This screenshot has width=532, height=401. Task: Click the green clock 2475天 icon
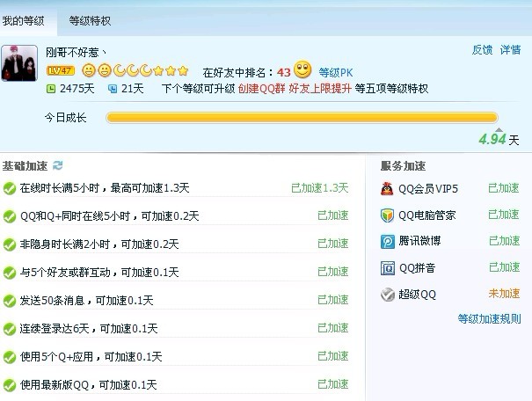pos(50,89)
